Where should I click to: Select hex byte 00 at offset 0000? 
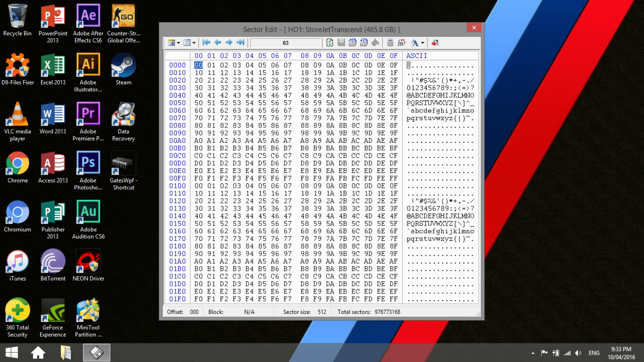198,65
